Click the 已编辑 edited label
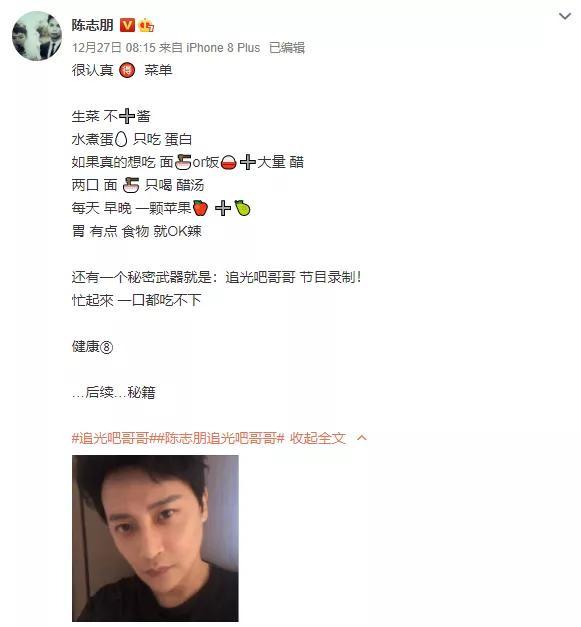This screenshot has width=581, height=627. 287,48
